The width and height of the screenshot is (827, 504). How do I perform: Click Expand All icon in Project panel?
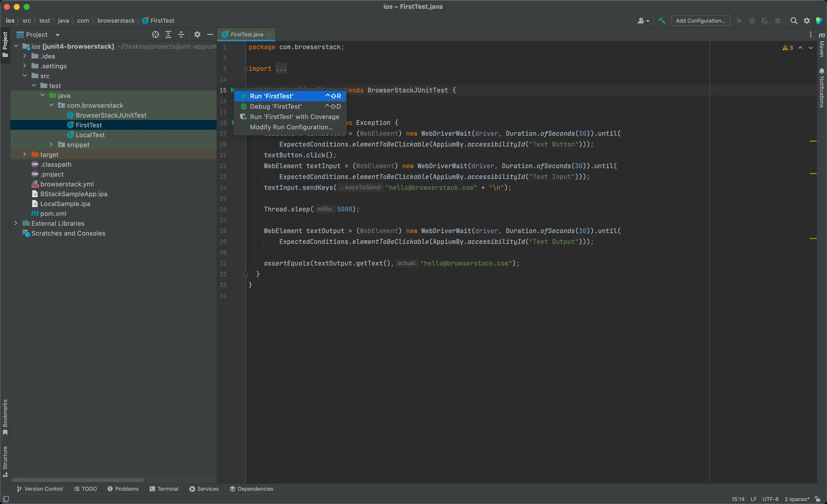[x=168, y=34]
